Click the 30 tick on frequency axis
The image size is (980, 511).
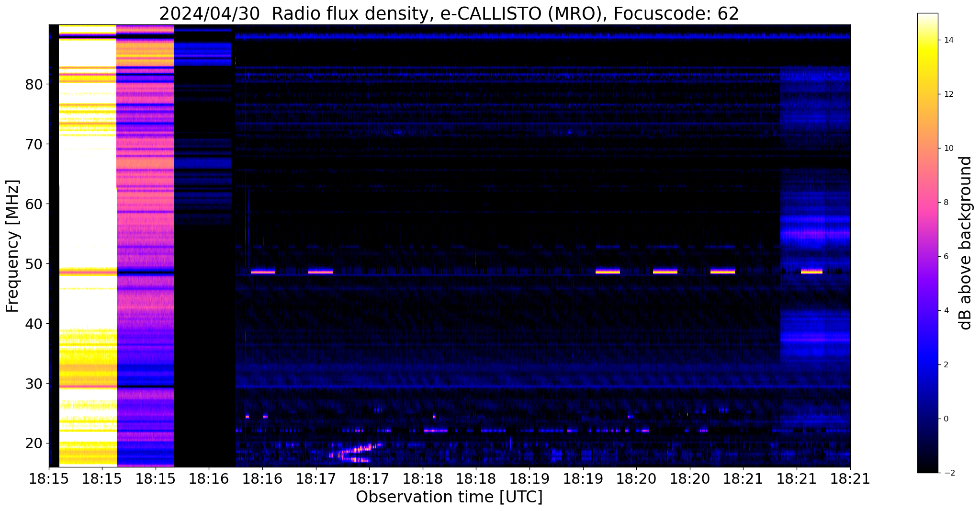point(34,384)
